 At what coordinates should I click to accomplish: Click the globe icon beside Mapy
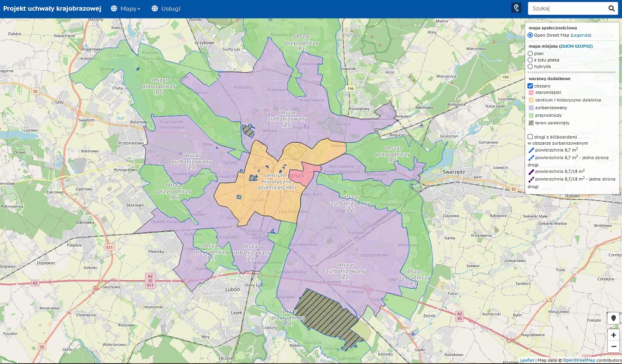114,9
